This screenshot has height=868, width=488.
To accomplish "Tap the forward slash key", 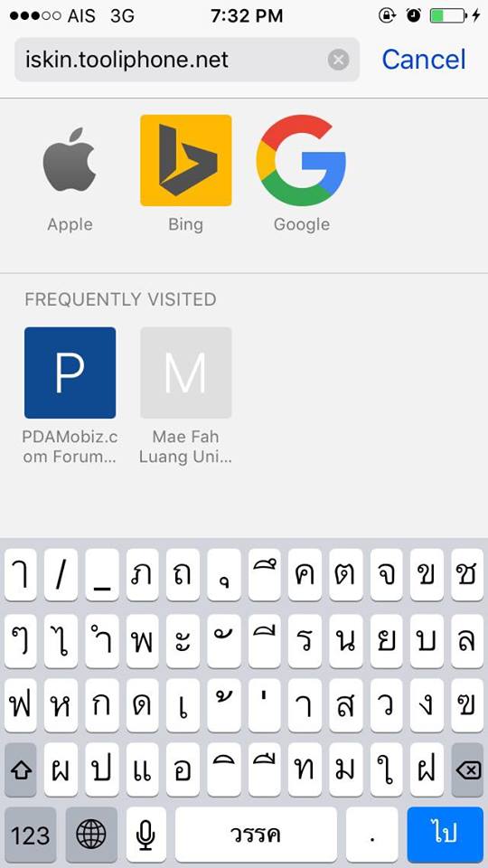I will point(61,575).
